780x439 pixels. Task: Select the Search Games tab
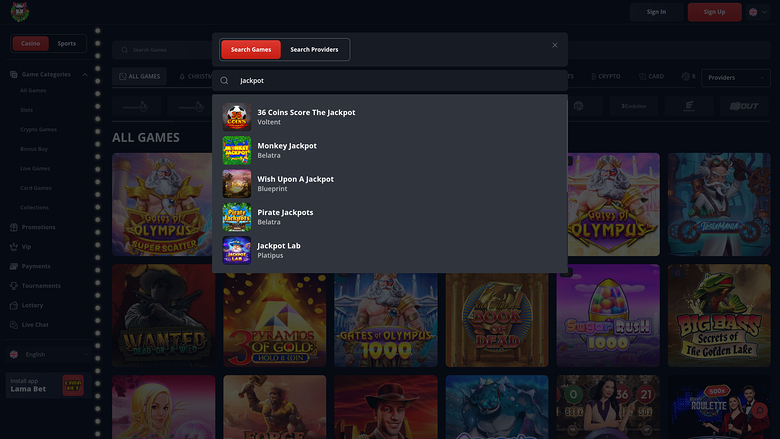point(251,50)
